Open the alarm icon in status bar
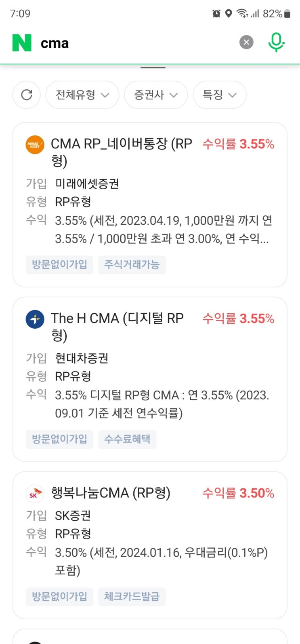 [216, 14]
